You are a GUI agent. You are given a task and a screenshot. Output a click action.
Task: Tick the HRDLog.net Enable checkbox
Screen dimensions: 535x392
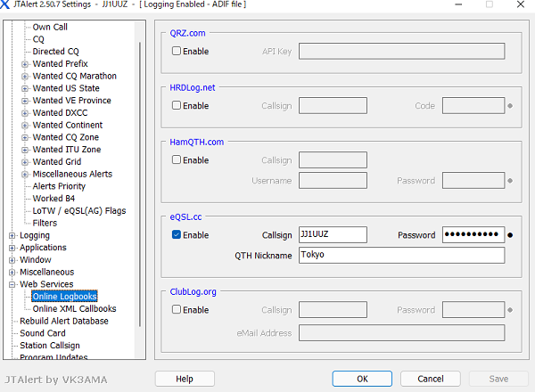point(177,106)
